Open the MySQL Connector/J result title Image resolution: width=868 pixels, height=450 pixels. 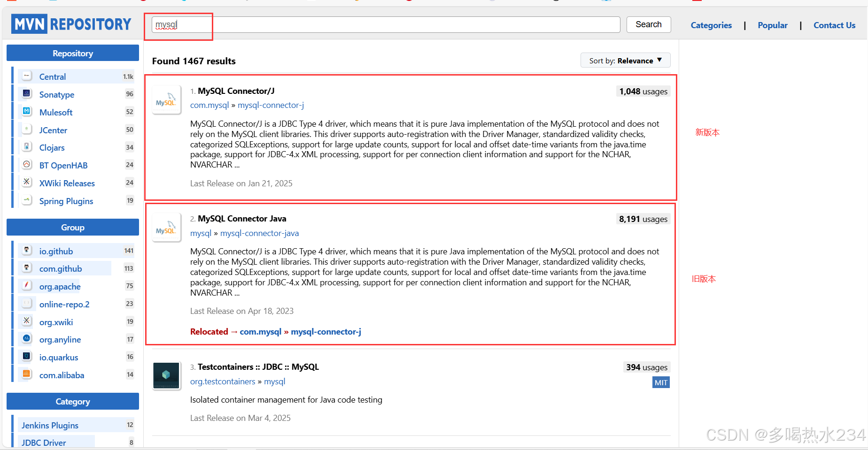(236, 91)
